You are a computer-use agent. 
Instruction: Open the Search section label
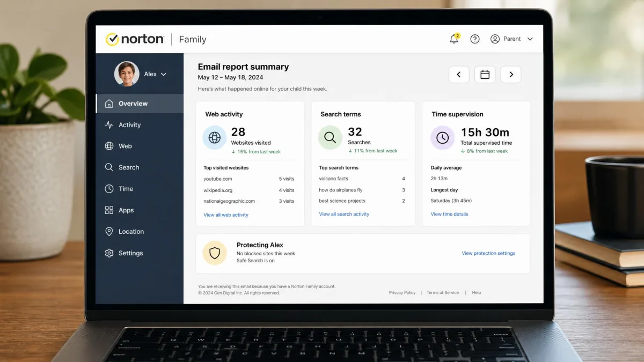coord(129,167)
